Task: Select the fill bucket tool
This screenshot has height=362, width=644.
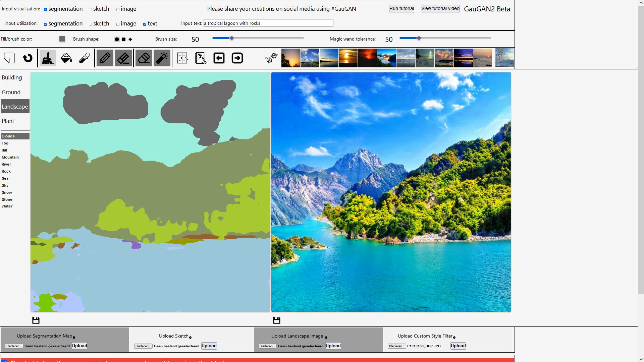Action: click(66, 58)
